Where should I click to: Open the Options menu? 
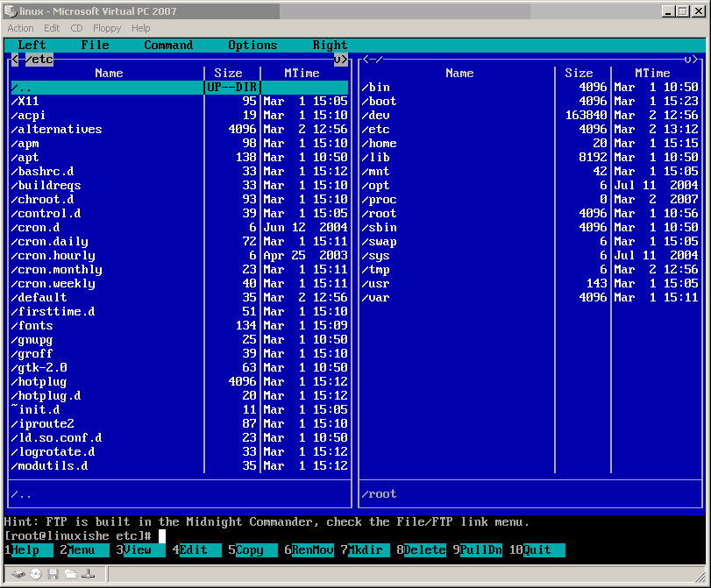(252, 45)
